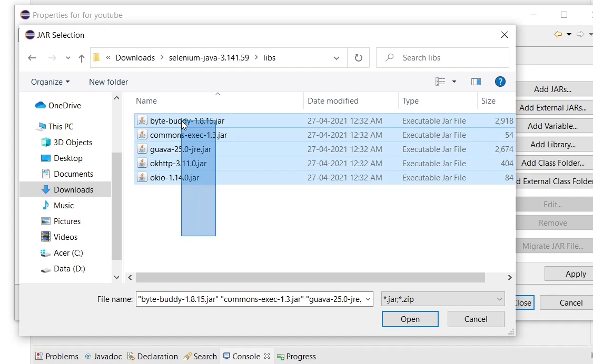Click Add External JARs... button
The height and width of the screenshot is (364, 593).
554,108
